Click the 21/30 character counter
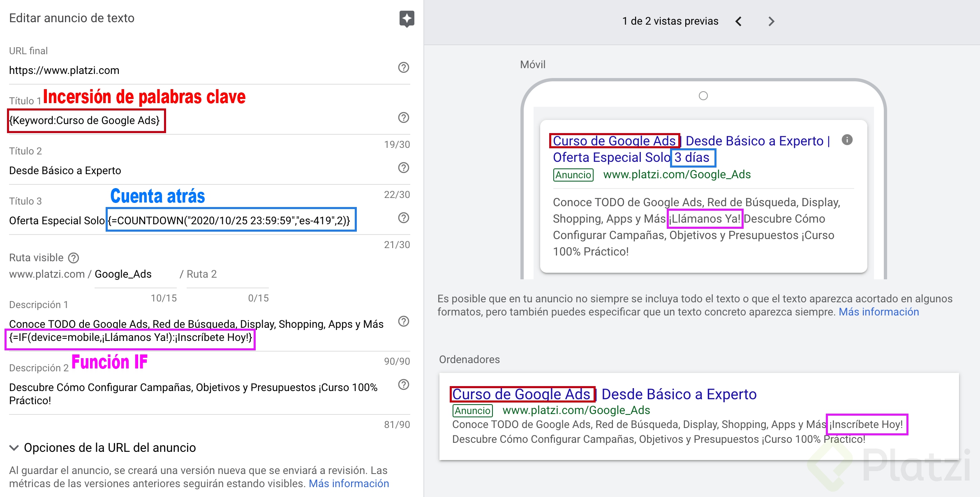Viewport: 980px width, 497px height. [x=397, y=245]
